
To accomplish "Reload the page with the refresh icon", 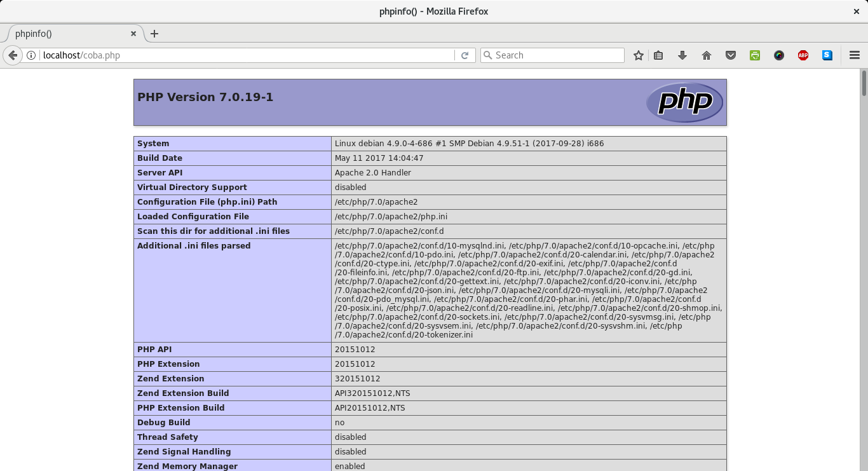I will point(465,55).
